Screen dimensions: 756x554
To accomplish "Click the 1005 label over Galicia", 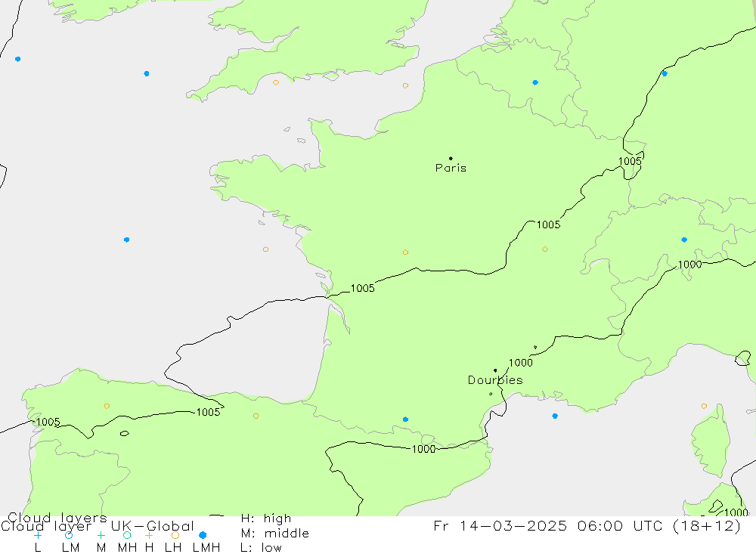I will tap(48, 422).
